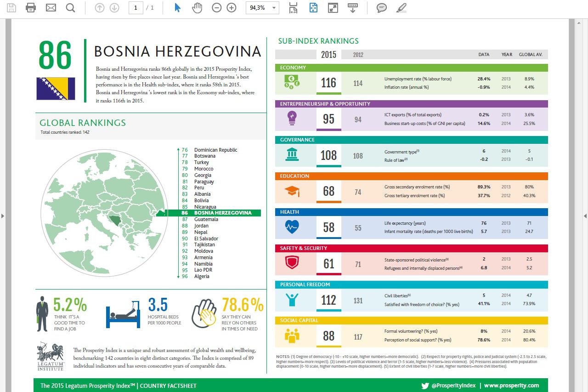
Task: Zoom out with the minus button
Action: pyautogui.click(x=217, y=8)
